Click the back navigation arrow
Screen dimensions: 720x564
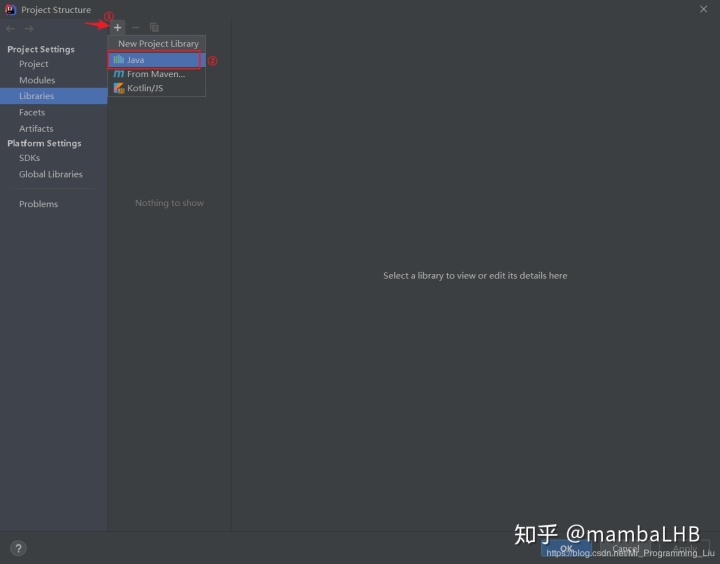point(11,28)
